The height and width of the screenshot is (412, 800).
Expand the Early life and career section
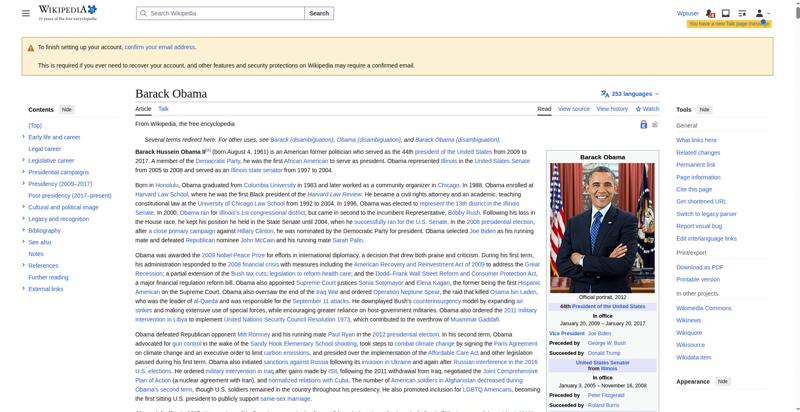[x=23, y=137]
